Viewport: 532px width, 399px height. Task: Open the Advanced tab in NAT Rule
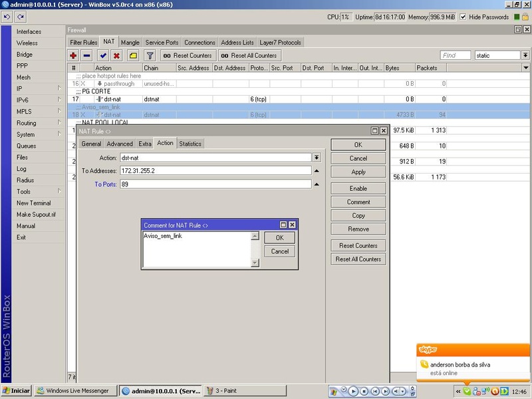click(120, 144)
